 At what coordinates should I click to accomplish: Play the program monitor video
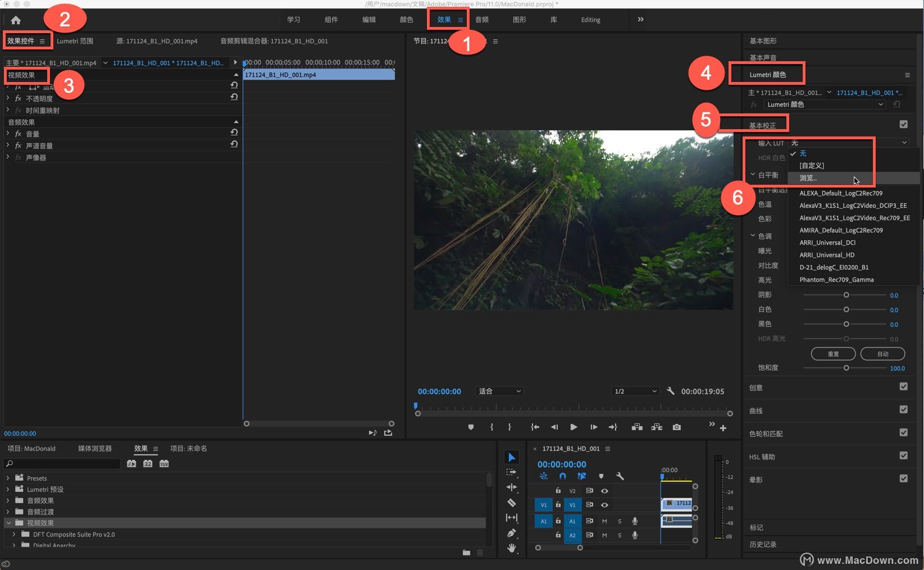[x=573, y=427]
